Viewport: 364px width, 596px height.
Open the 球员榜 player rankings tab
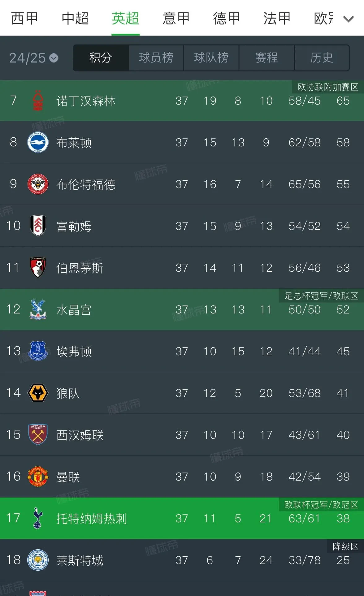(x=156, y=58)
